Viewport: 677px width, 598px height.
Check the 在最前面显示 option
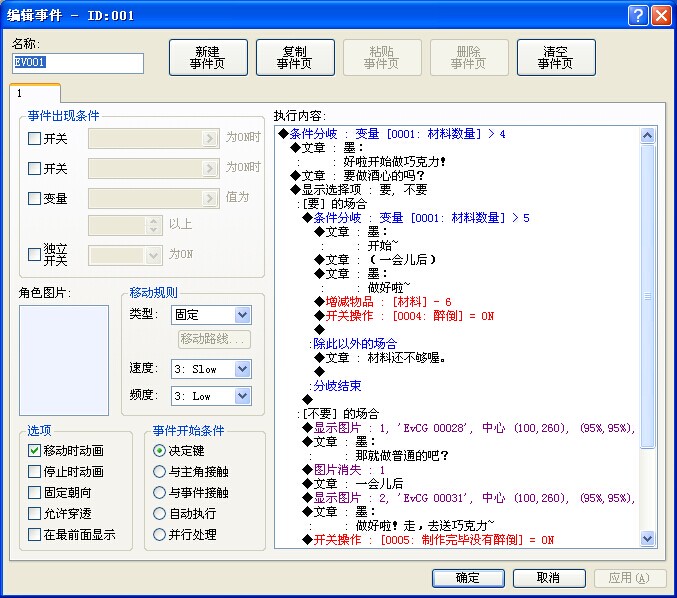tap(34, 535)
